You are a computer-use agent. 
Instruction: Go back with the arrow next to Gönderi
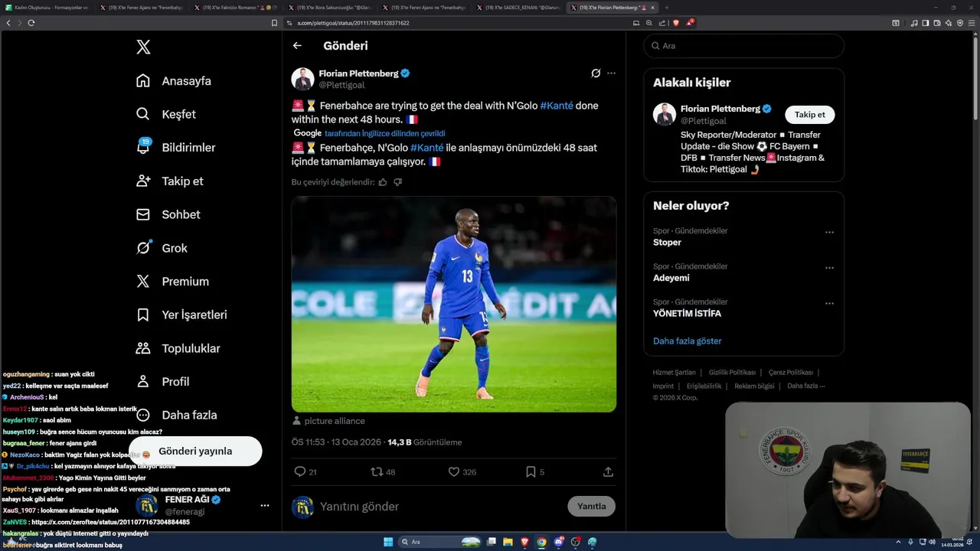(297, 46)
